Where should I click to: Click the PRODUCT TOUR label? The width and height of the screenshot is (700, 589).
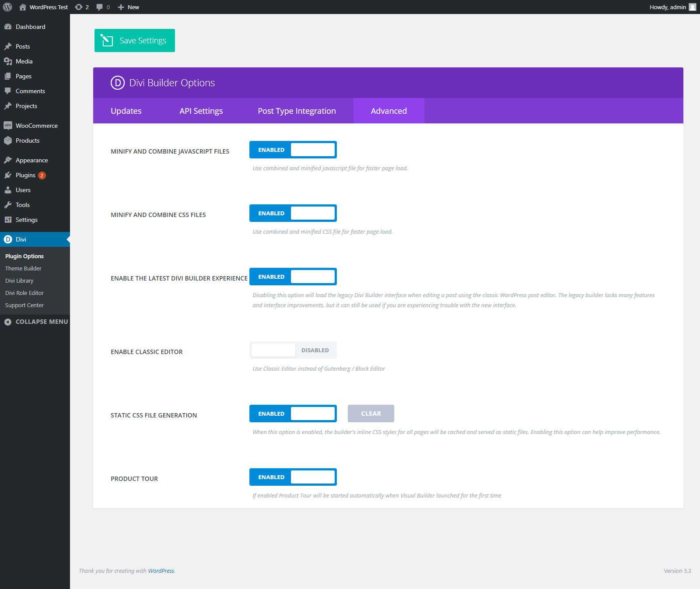pyautogui.click(x=134, y=479)
